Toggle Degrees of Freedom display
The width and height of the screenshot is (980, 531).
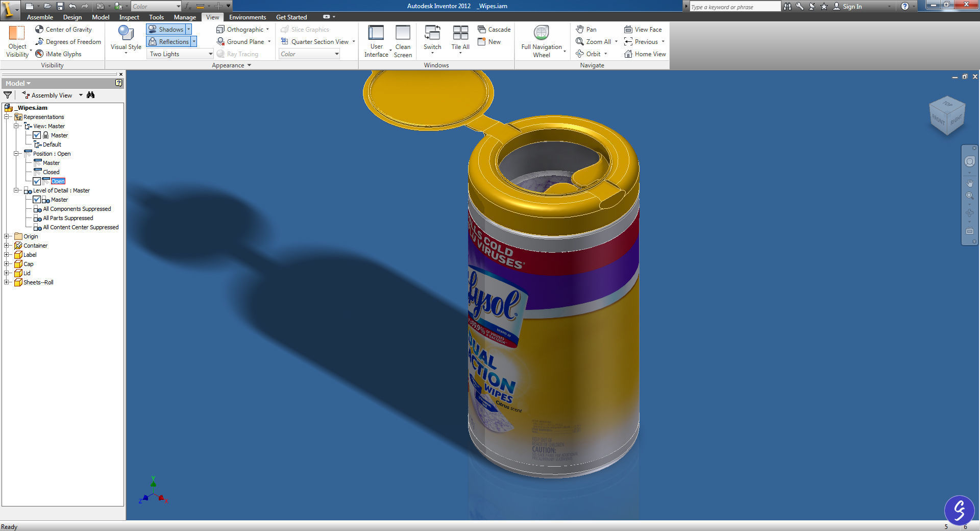[x=68, y=42]
